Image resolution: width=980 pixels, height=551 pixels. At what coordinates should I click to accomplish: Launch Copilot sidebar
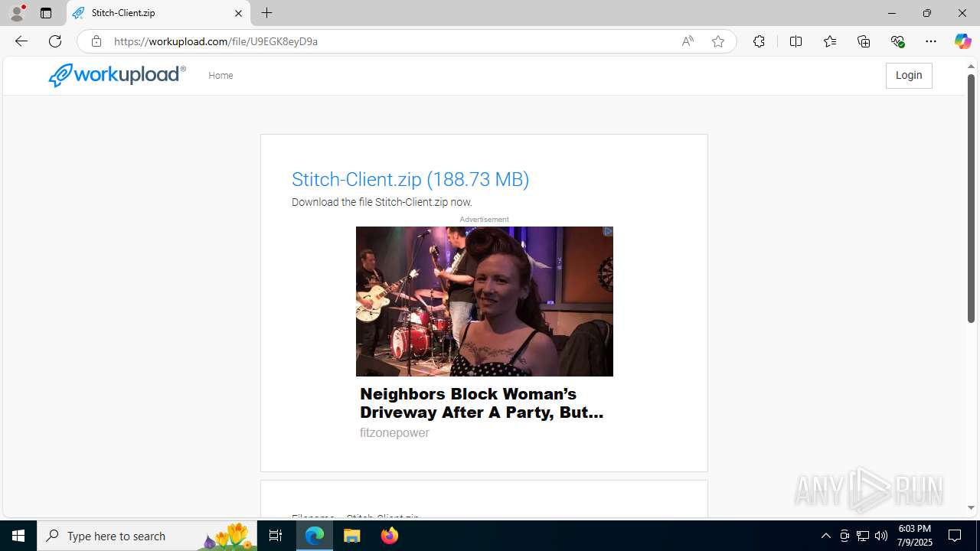[x=962, y=41]
